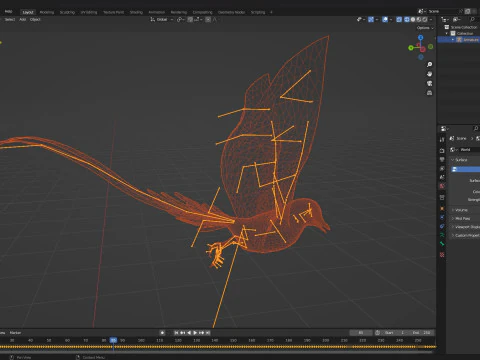Viewport: 480px width, 360px height.
Task: Toggle viewport overlays display
Action: (385, 20)
